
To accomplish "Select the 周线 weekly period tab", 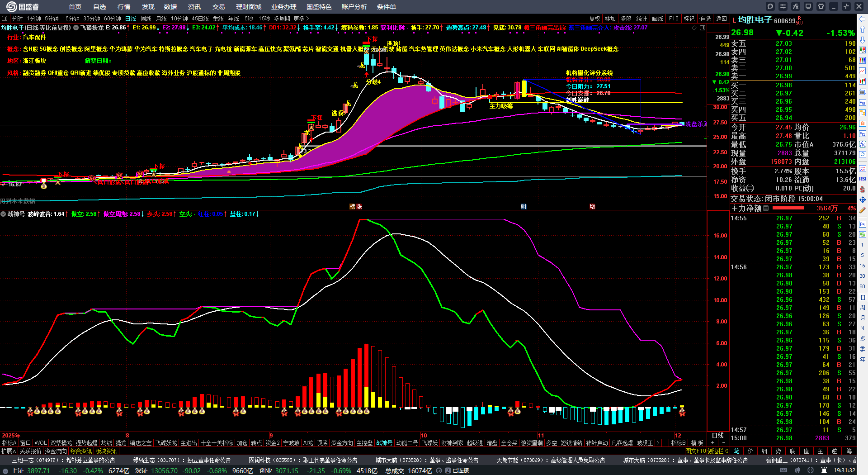I will (x=146, y=19).
